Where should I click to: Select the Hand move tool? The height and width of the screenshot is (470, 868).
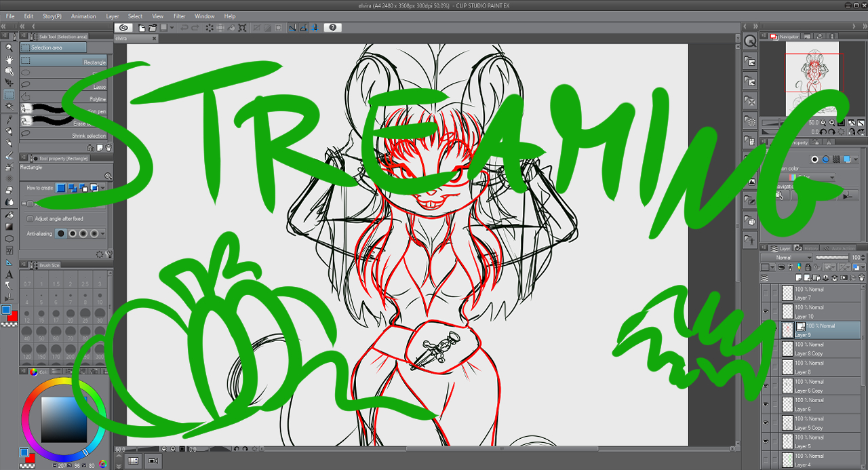(9, 60)
